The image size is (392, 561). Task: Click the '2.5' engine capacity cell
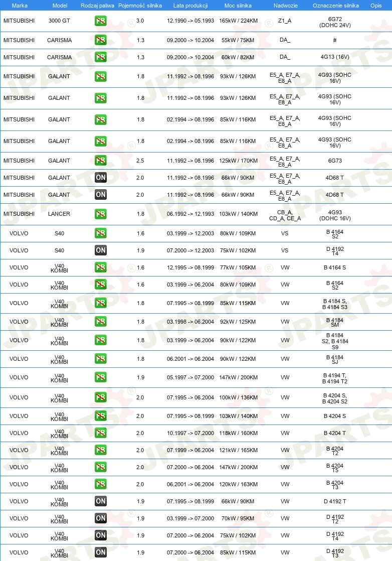point(140,161)
